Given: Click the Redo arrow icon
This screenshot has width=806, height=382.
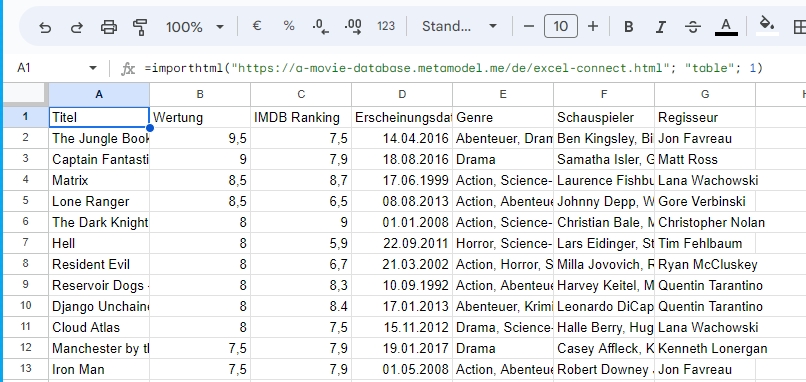Looking at the screenshot, I should (77, 27).
